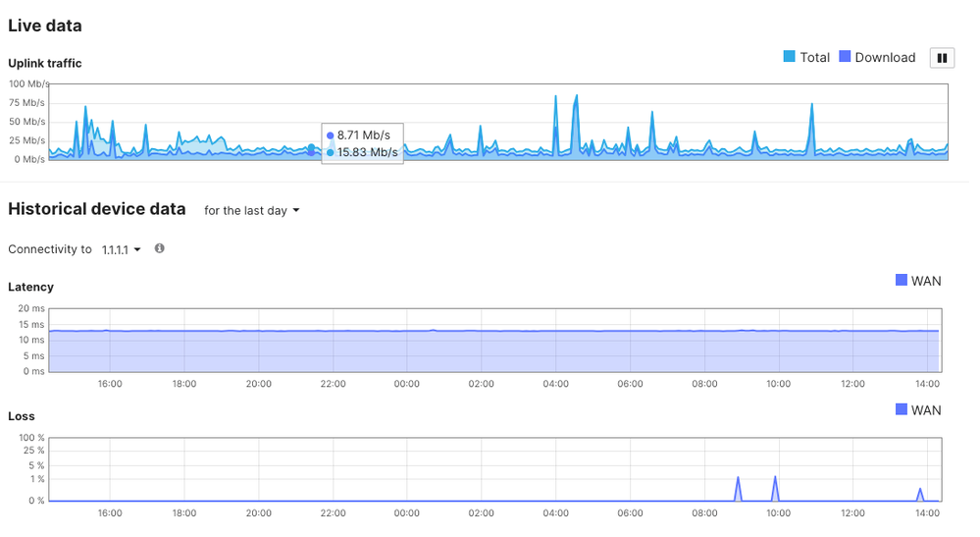This screenshot has width=980, height=537.
Task: Click the 8.71 Mb/s tooltip value
Action: pyautogui.click(x=363, y=135)
